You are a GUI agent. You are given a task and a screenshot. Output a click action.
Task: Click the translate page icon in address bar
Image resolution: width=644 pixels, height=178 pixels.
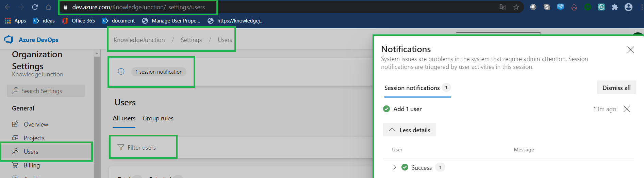pyautogui.click(x=502, y=7)
